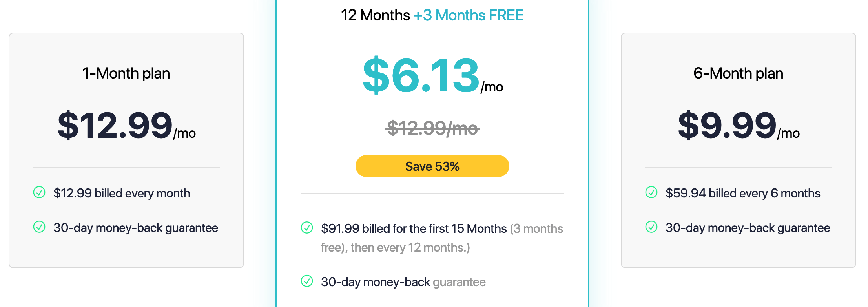Select the 1-Month plan heading
Viewport: 868px width, 307px height.
click(126, 73)
